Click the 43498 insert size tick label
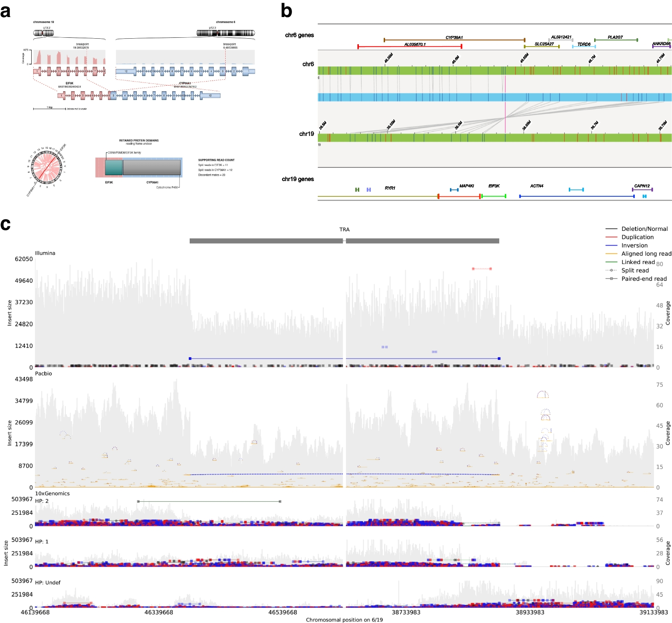 pos(24,379)
